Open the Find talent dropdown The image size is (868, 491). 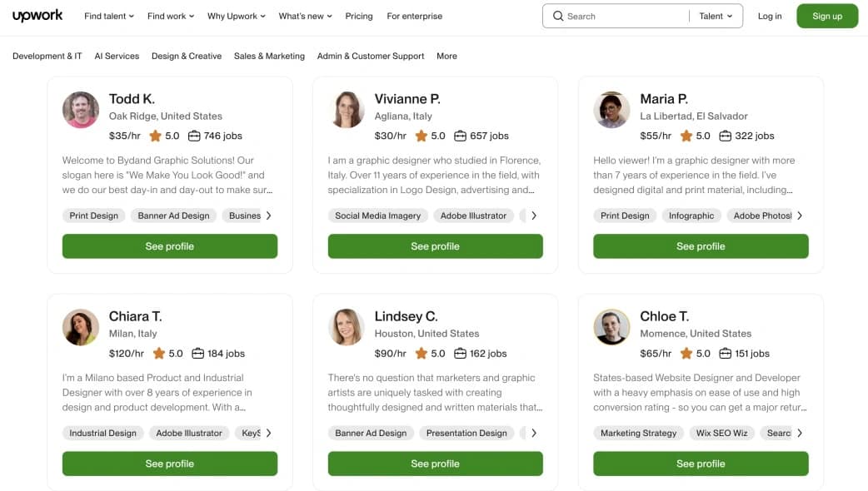point(109,16)
